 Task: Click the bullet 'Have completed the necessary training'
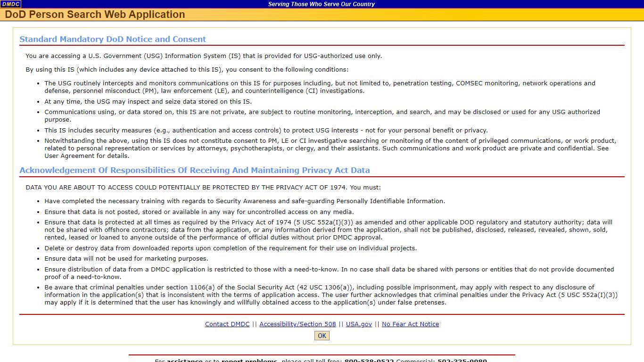[x=245, y=201]
